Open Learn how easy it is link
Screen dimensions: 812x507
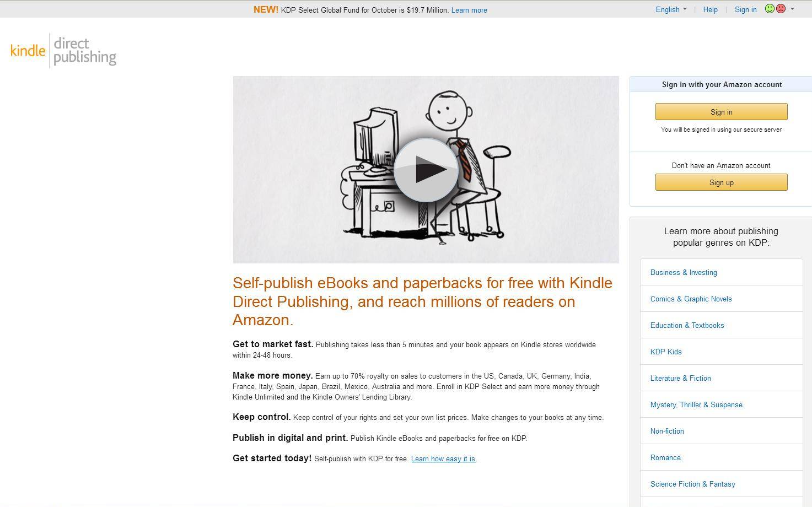(443, 459)
